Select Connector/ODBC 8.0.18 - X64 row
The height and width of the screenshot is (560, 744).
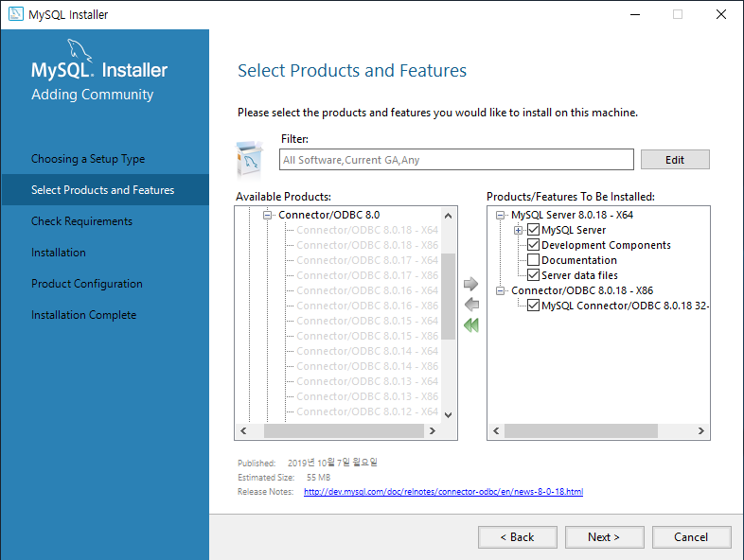[x=367, y=230]
